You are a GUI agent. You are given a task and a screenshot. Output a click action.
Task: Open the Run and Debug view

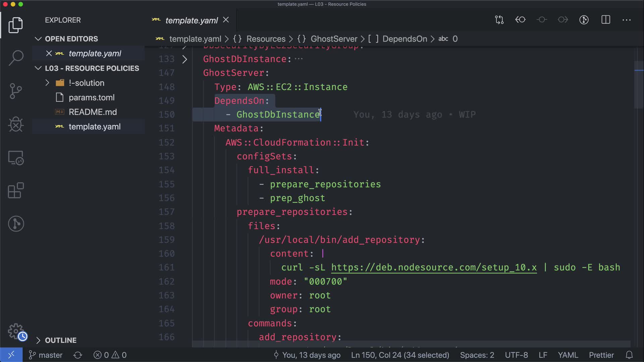[x=16, y=124]
